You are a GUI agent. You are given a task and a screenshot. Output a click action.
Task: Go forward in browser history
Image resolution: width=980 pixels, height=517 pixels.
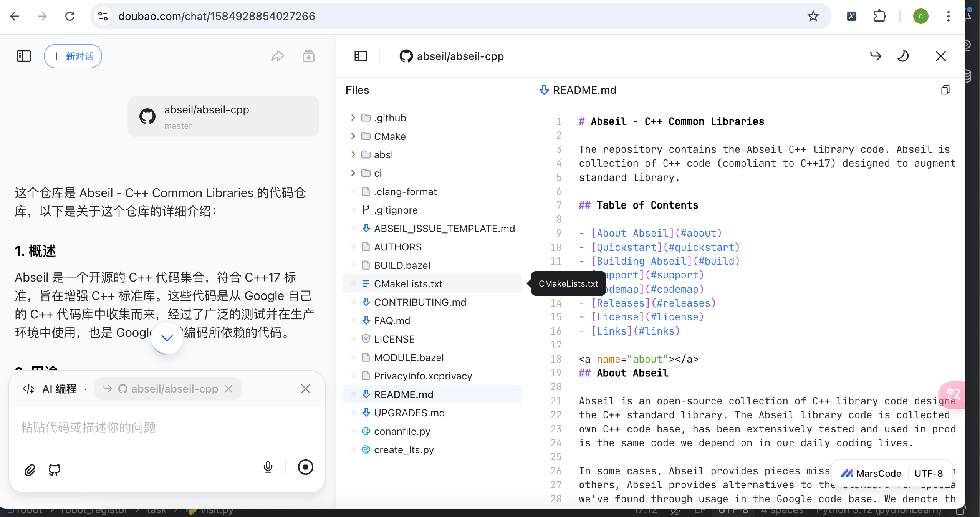click(x=42, y=16)
